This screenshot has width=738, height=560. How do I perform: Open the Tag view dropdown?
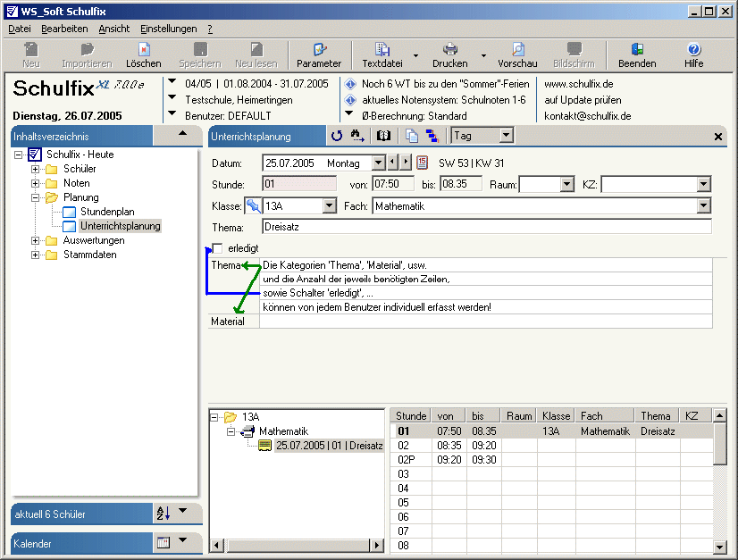pos(506,136)
